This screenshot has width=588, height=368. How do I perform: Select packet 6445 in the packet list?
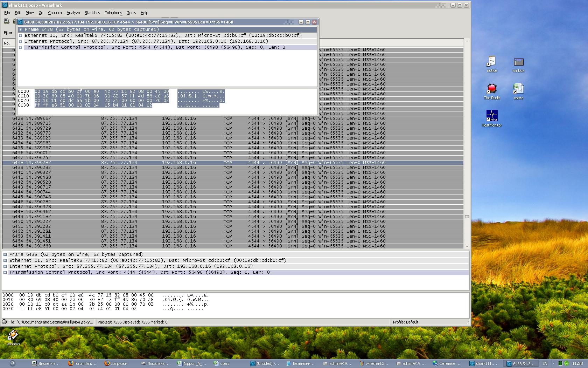click(x=140, y=197)
